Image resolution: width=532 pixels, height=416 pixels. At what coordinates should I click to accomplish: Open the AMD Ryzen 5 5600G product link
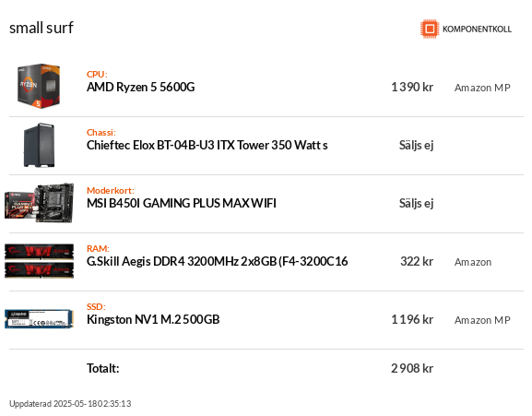click(140, 88)
